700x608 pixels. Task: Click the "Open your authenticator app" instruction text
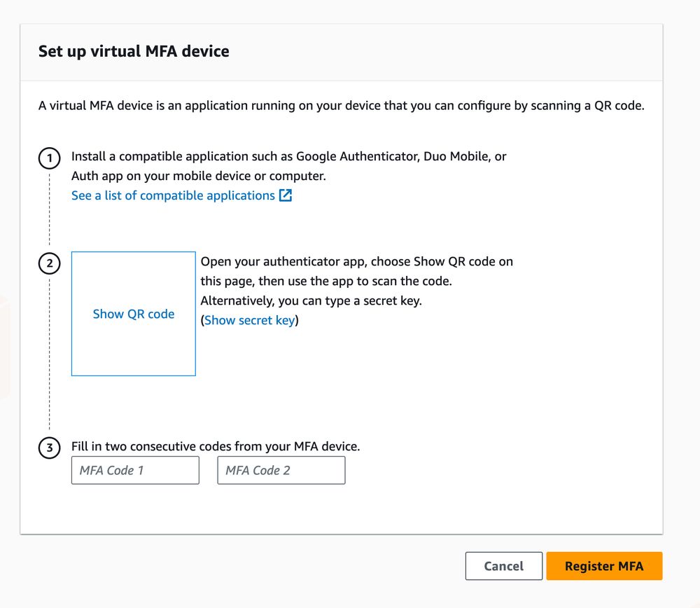(x=356, y=262)
